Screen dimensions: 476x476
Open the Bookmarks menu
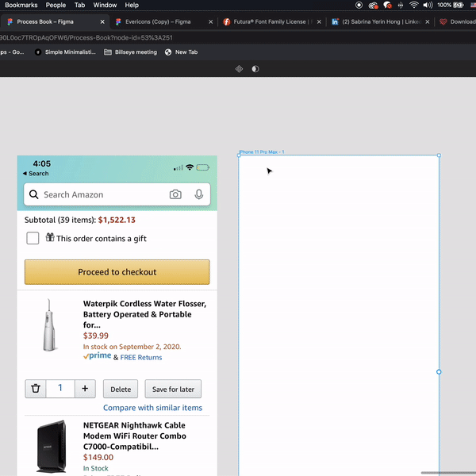pos(21,6)
